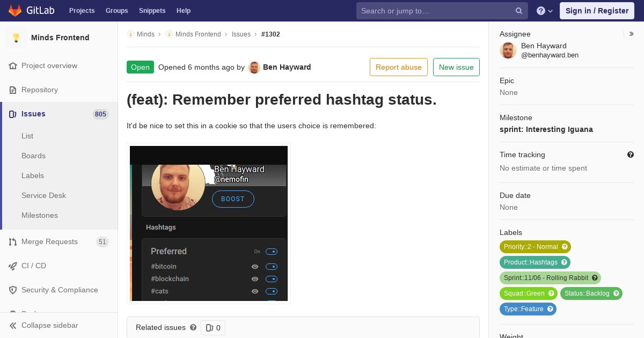The image size is (644, 338).
Task: Click the Repository file icon
Action: coord(13,90)
